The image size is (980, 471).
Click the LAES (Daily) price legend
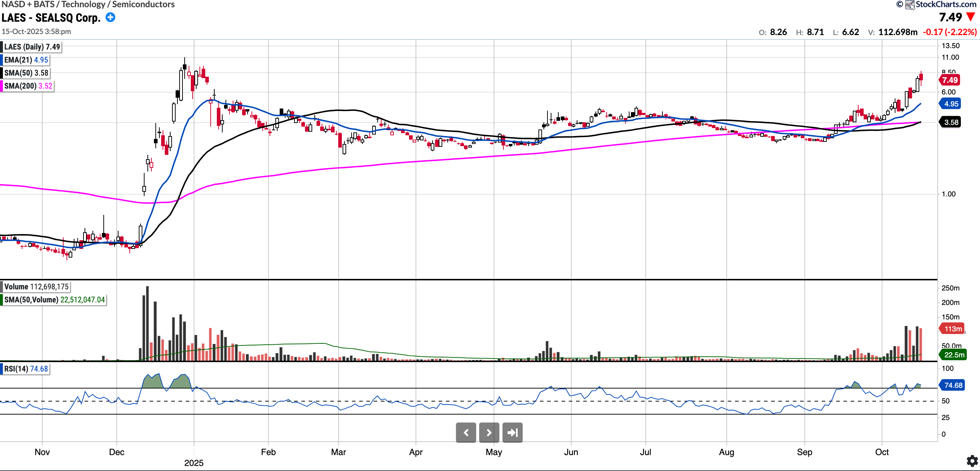click(x=32, y=47)
